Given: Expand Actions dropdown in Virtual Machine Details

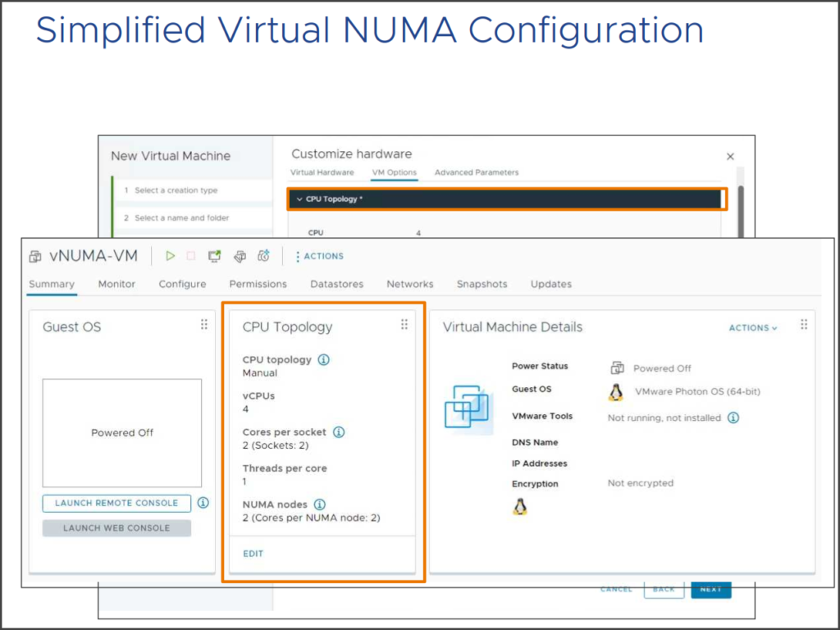Looking at the screenshot, I should (x=753, y=327).
